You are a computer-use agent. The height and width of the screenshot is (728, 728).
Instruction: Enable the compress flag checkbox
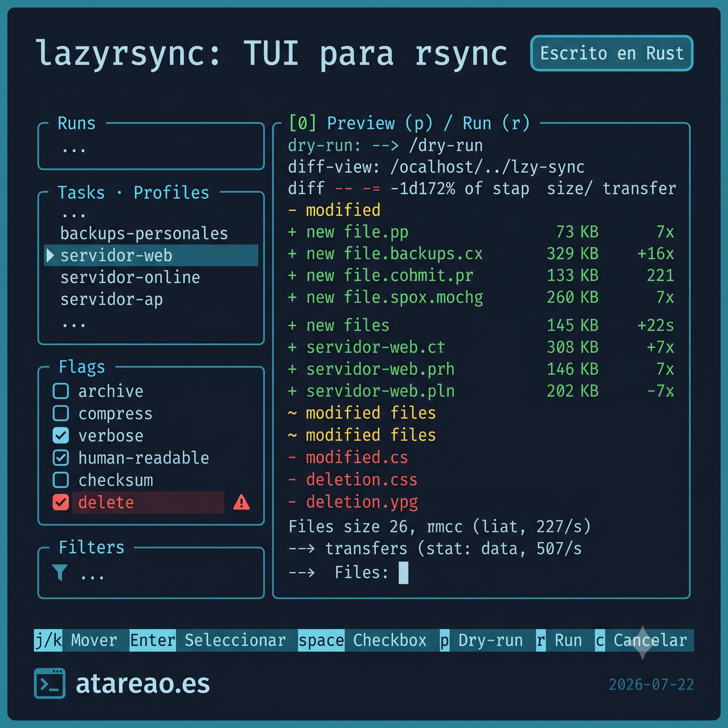[61, 413]
